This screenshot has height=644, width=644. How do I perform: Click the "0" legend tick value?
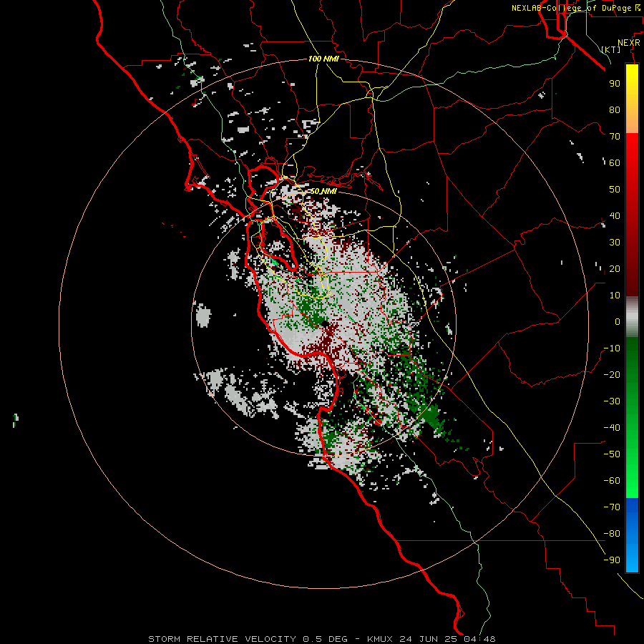click(618, 321)
